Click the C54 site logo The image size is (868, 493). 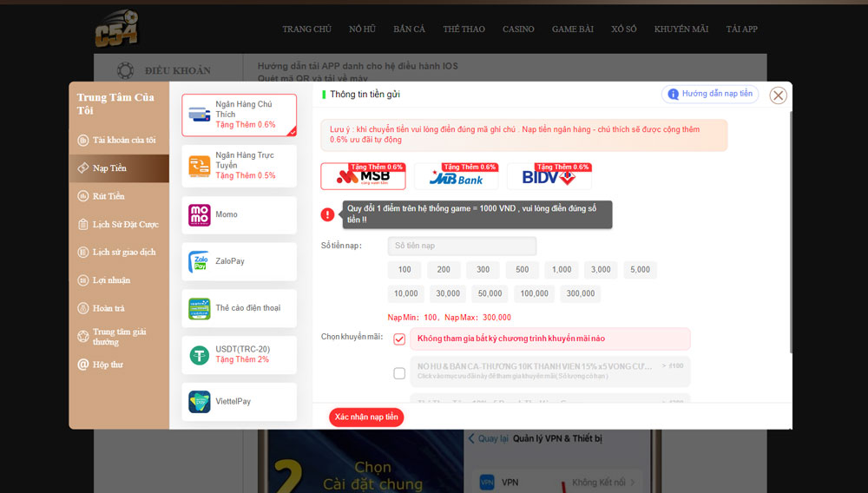[x=116, y=28]
